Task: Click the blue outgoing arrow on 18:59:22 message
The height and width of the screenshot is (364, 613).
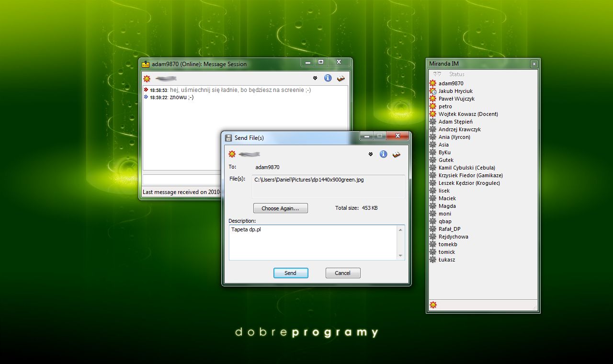Action: pos(146,97)
